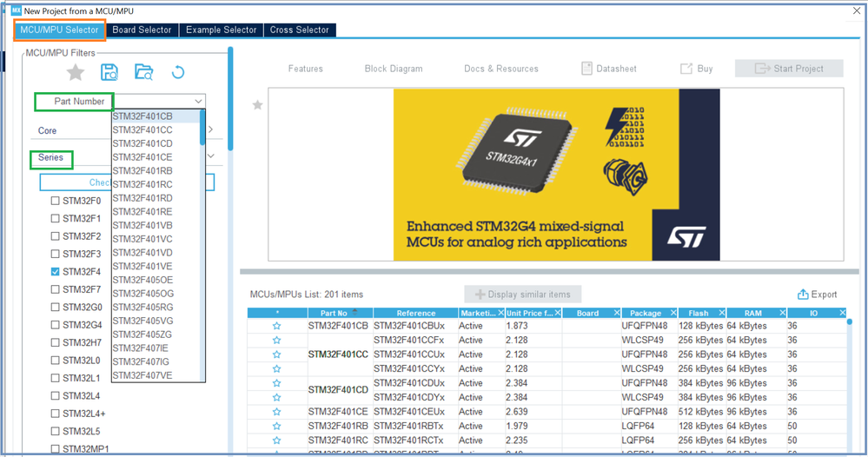The height and width of the screenshot is (457, 868).
Task: Remove the Flash column with its X
Action: coord(721,313)
